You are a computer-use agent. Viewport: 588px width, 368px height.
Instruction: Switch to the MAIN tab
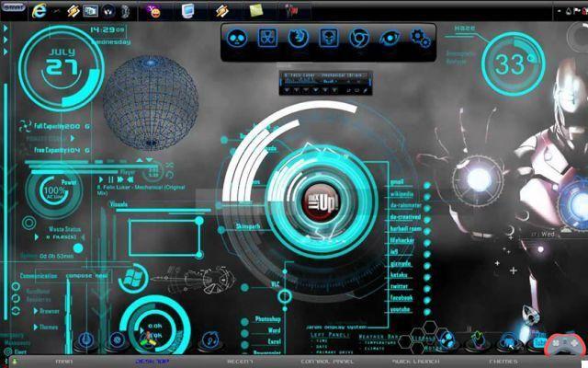pos(63,362)
